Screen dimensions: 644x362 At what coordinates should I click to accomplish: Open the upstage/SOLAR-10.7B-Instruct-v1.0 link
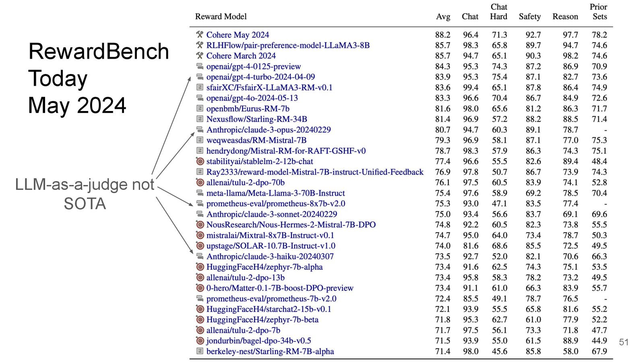point(270,246)
